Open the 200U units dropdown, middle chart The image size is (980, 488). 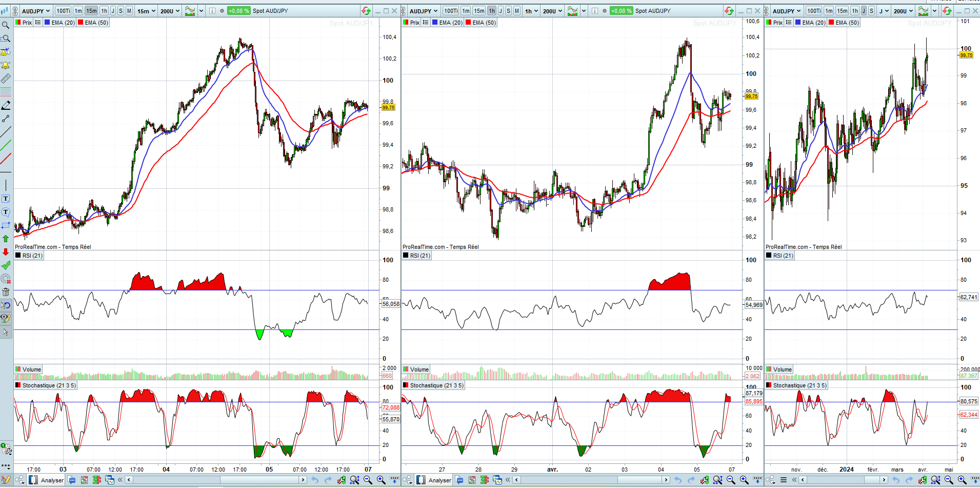pyautogui.click(x=552, y=11)
